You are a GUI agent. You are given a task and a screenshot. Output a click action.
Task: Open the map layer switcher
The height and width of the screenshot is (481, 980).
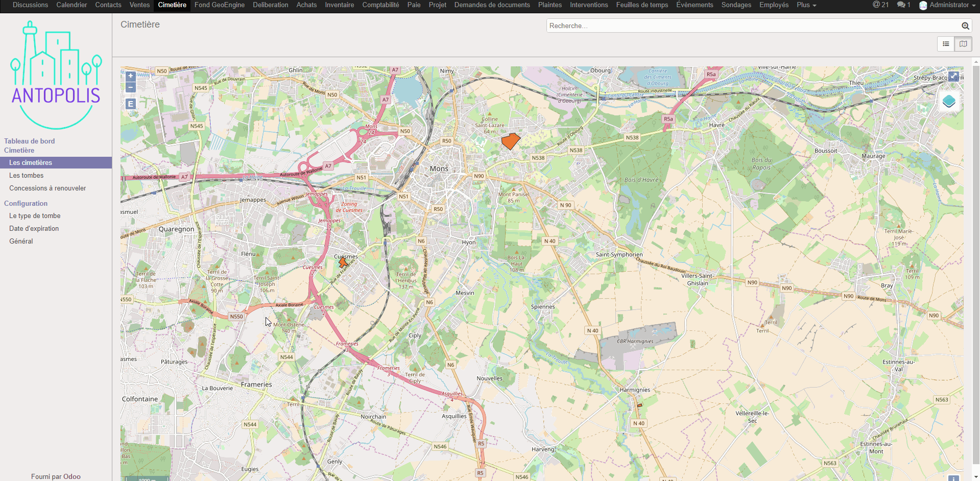pyautogui.click(x=949, y=101)
